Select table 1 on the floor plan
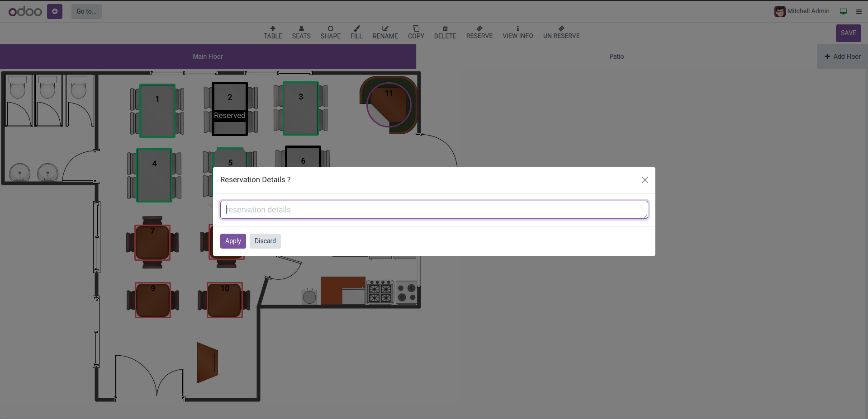This screenshot has width=868, height=419. point(157,111)
